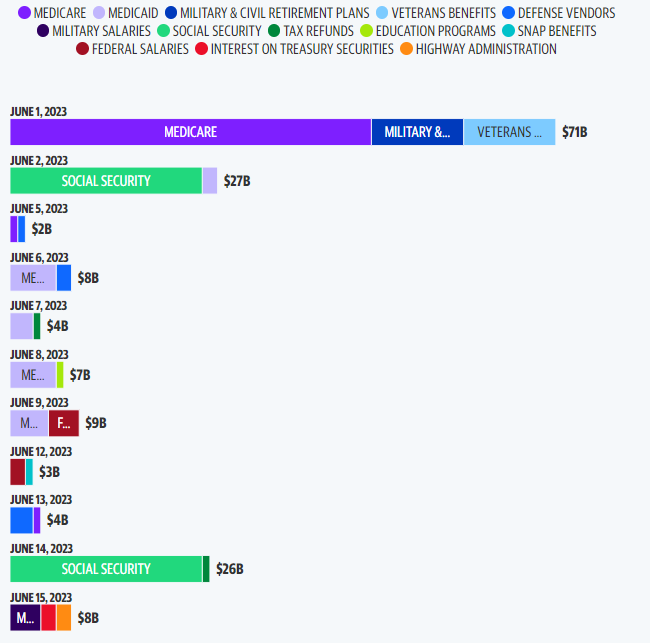The width and height of the screenshot is (650, 643).
Task: Click the Tax Refunds legend dot
Action: (274, 31)
